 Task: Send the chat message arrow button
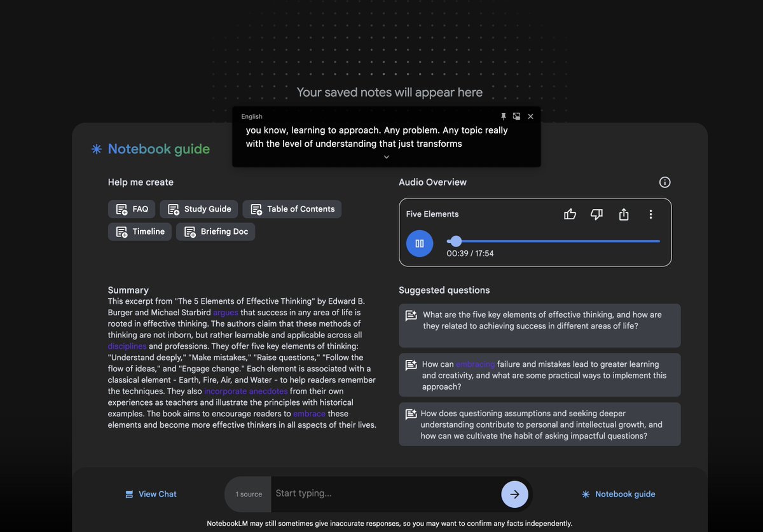(515, 494)
